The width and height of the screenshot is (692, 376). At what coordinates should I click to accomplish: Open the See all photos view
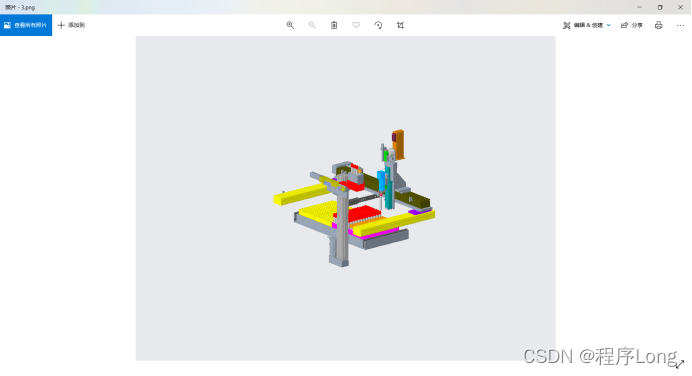(26, 25)
